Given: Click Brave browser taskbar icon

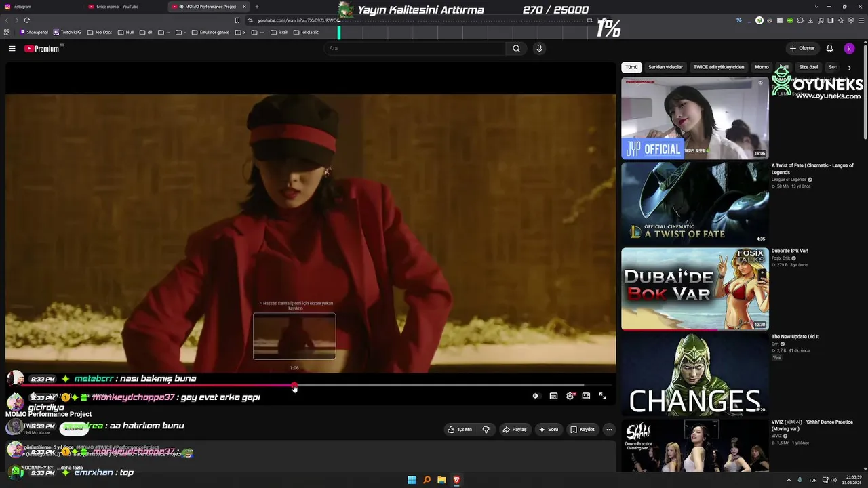Looking at the screenshot, I should point(456,480).
